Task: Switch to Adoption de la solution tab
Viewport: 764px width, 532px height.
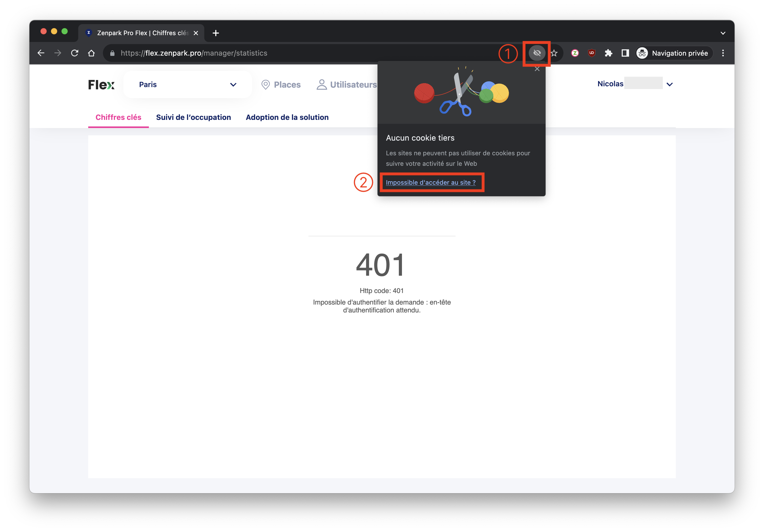Action: click(x=287, y=117)
